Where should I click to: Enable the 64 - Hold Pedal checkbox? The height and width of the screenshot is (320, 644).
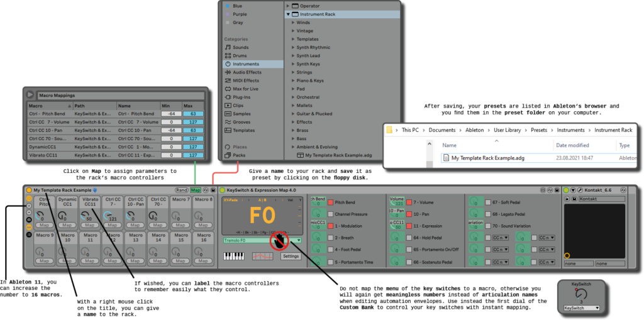409,238
